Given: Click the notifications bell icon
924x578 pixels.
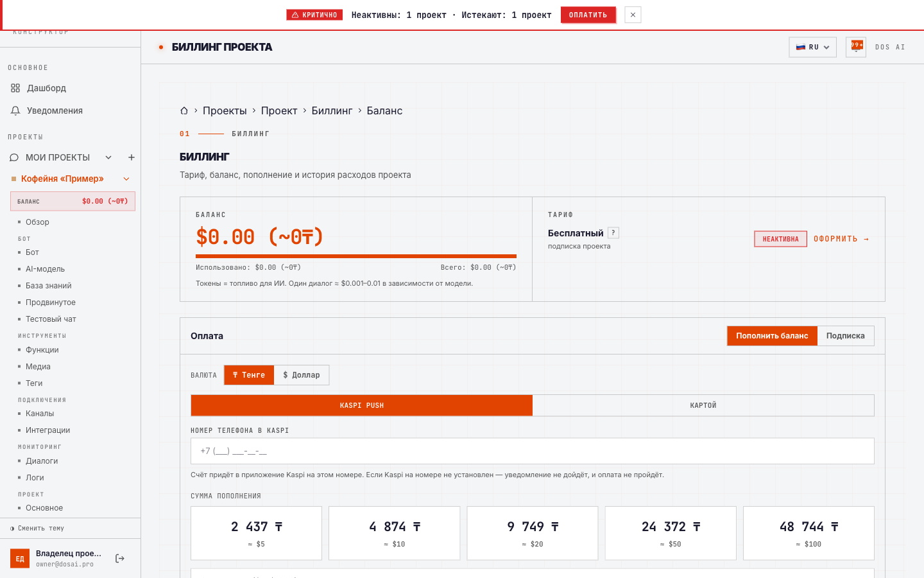Looking at the screenshot, I should tap(15, 110).
